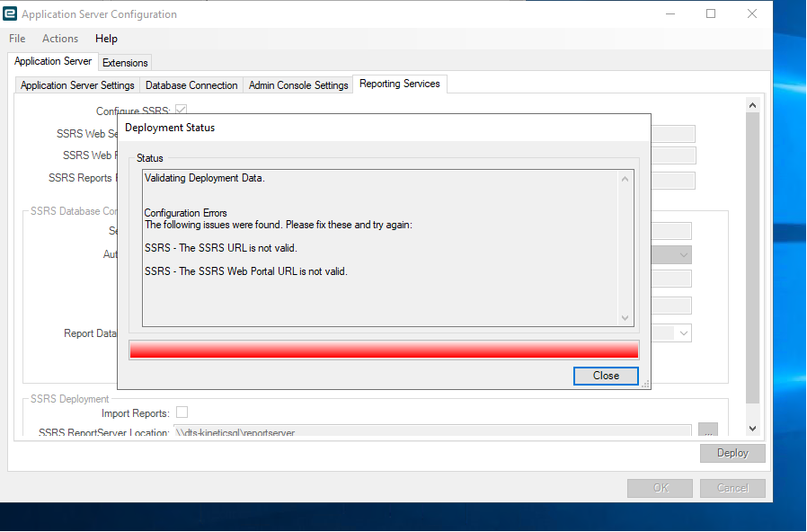Open the Authentication dropdown arrow
The height and width of the screenshot is (532, 807).
684,254
